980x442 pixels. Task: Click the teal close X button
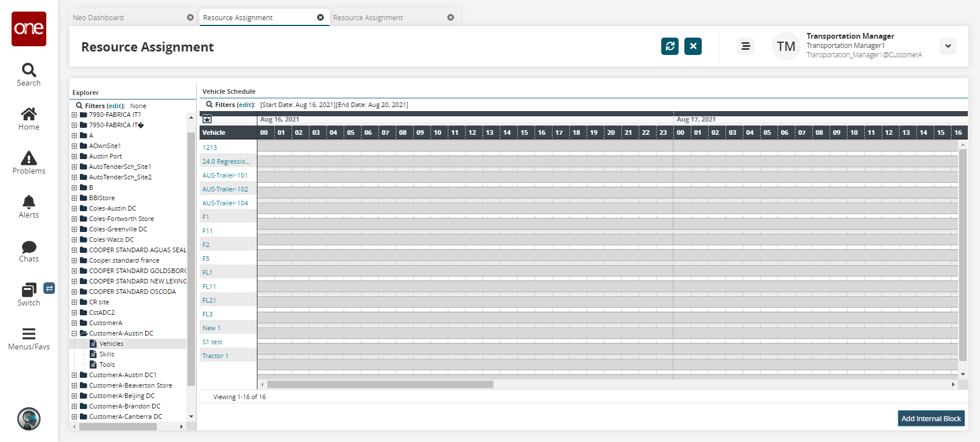(x=693, y=46)
